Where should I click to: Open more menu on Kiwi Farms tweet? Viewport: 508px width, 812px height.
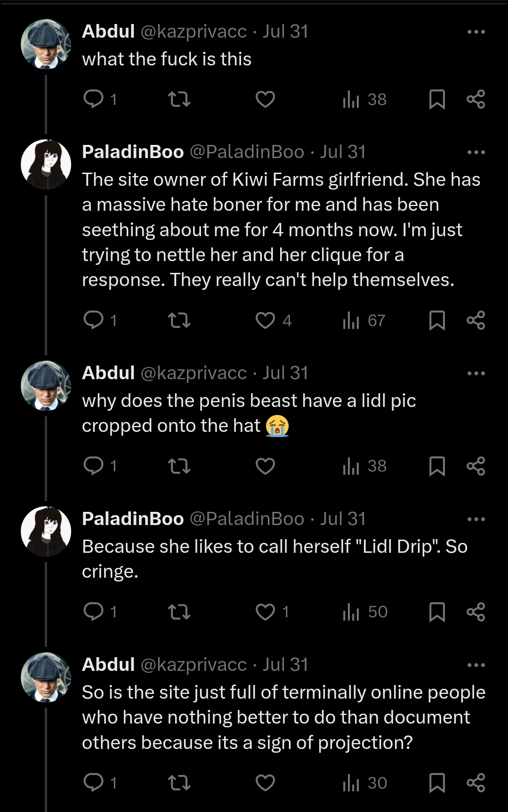(476, 152)
